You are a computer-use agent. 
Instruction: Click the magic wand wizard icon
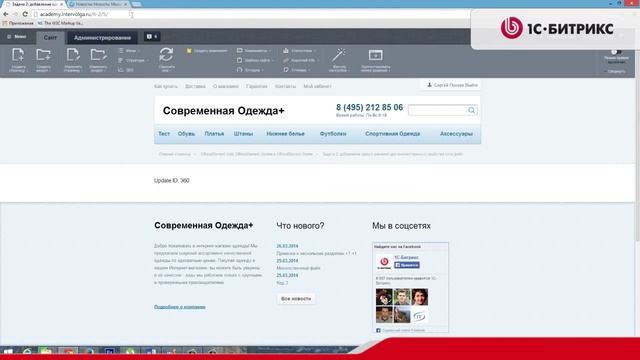339,55
